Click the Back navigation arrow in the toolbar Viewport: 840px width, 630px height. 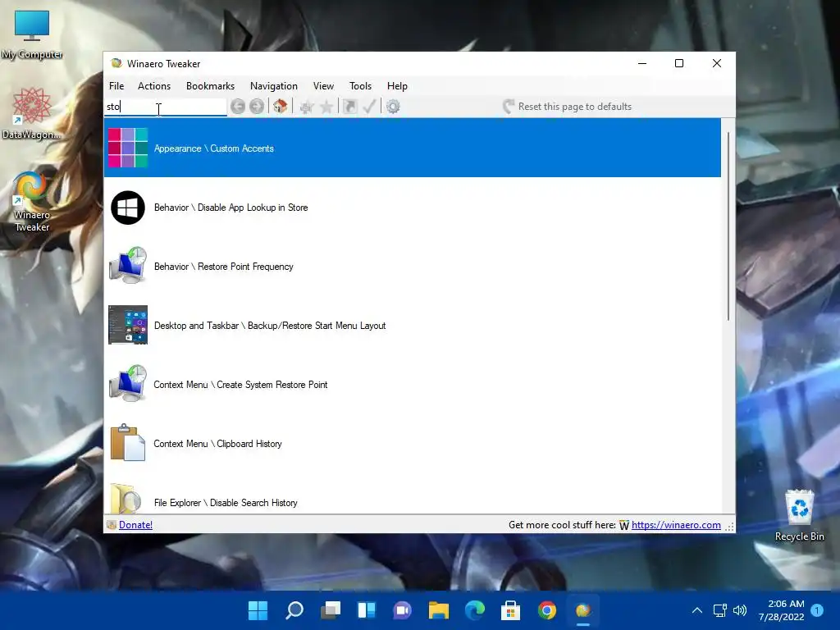238,107
